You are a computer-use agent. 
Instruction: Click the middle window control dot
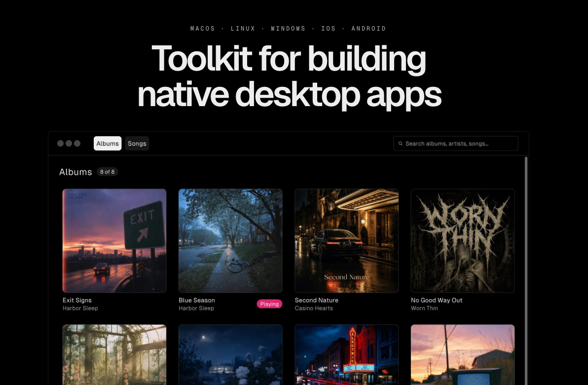pos(69,143)
